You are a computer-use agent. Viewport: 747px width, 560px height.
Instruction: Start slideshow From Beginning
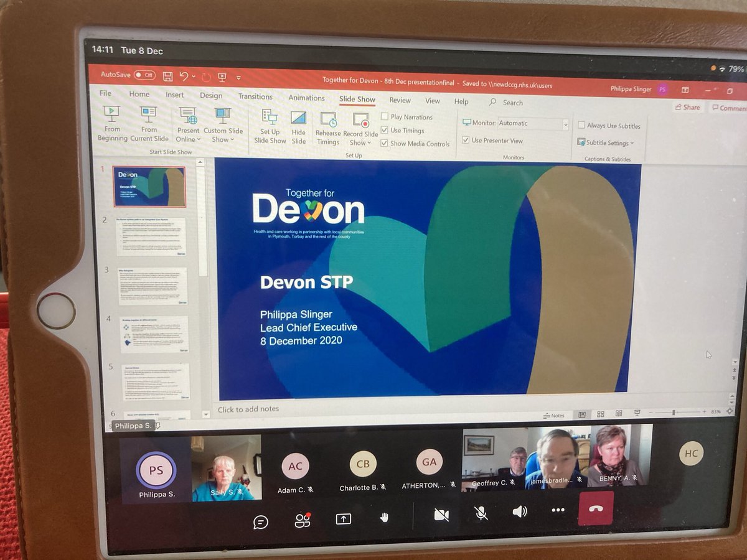tap(112, 124)
